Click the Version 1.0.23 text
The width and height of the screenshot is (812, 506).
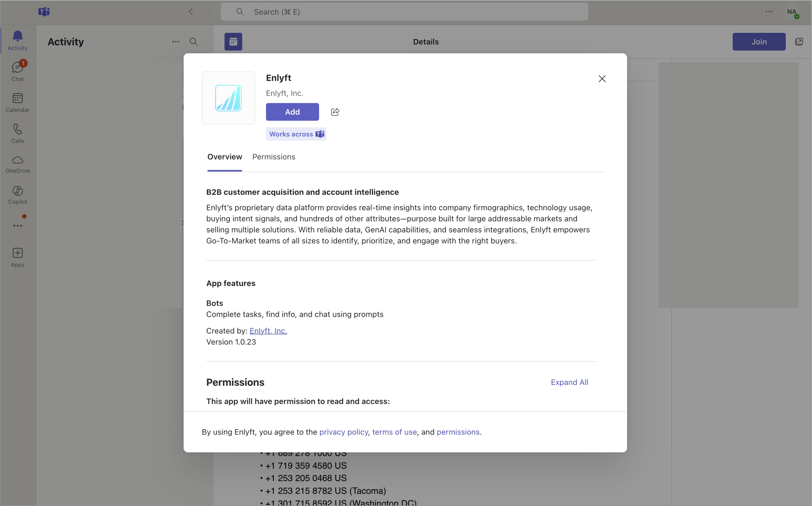pyautogui.click(x=231, y=342)
